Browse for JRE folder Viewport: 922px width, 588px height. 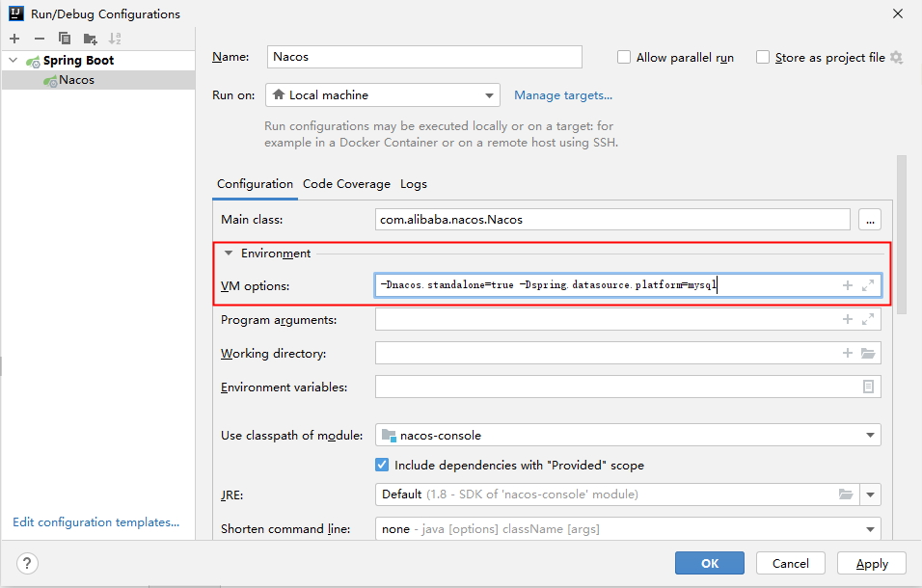pos(846,494)
